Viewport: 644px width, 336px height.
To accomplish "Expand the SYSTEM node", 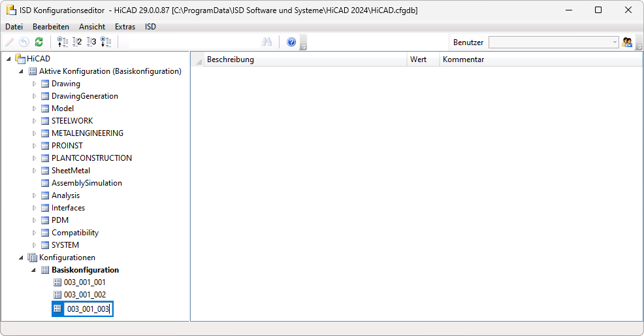I will click(34, 245).
